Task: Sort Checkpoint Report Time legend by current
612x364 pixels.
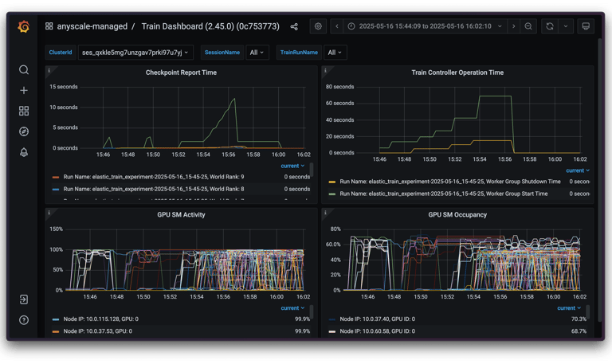Action: pyautogui.click(x=292, y=166)
